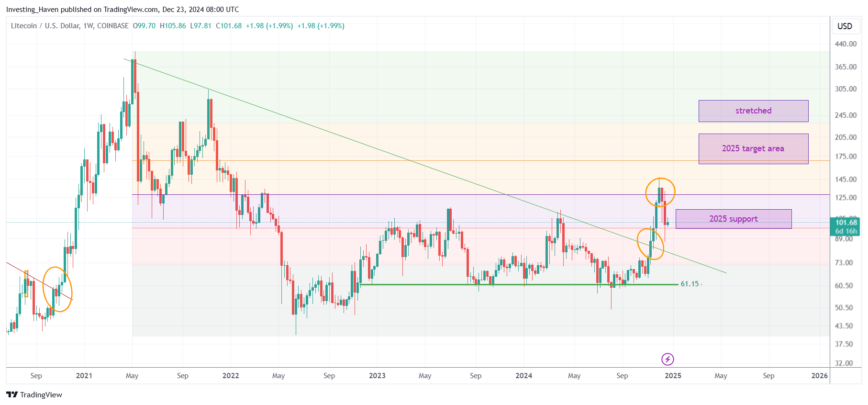Image resolution: width=868 pixels, height=405 pixels.
Task: Click the green horizontal line at 61.15
Action: tap(519, 284)
